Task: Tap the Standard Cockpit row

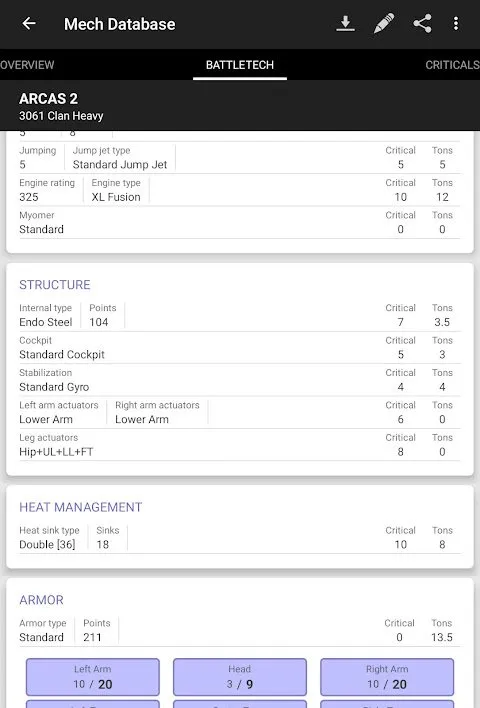Action: click(x=240, y=348)
